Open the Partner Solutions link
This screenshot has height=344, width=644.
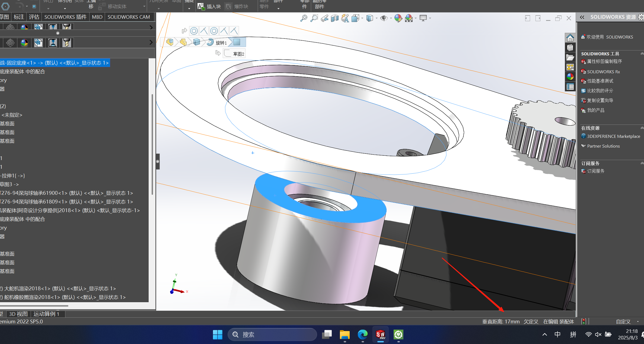coord(603,146)
